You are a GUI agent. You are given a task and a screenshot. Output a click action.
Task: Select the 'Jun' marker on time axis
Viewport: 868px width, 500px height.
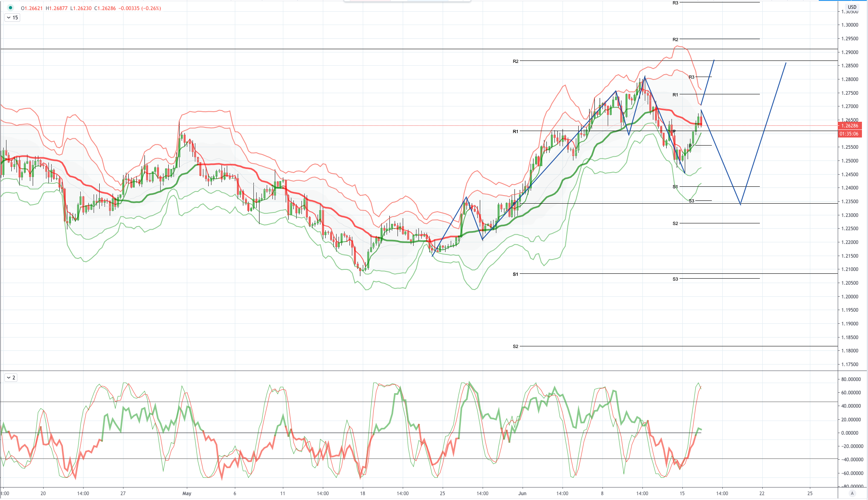(x=522, y=493)
